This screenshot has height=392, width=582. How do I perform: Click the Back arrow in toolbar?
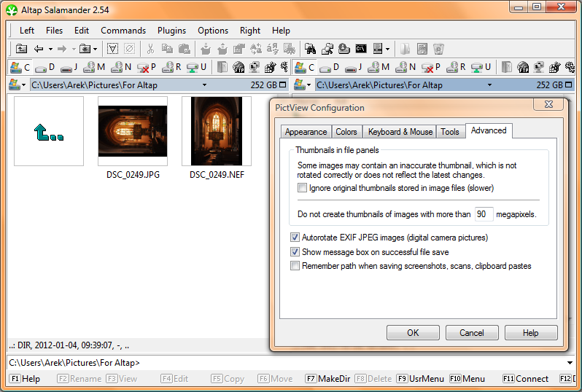(39, 49)
